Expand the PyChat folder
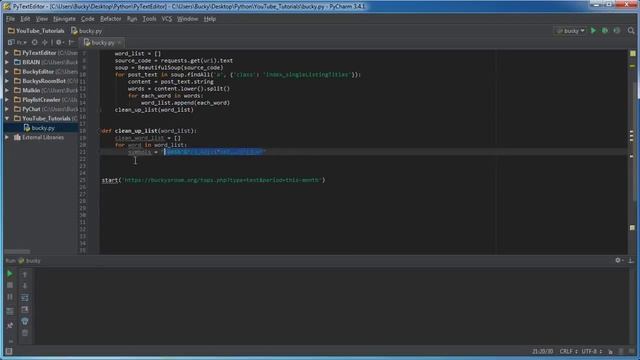Viewport: 640px width, 360px height. [7, 109]
